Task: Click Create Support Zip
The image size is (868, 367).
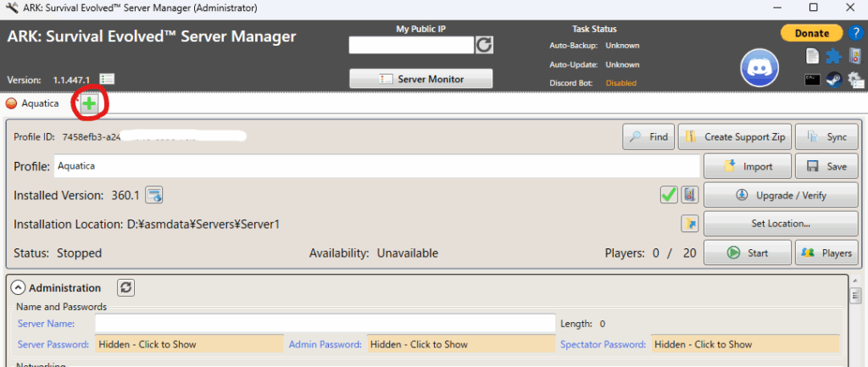Action: [x=735, y=136]
